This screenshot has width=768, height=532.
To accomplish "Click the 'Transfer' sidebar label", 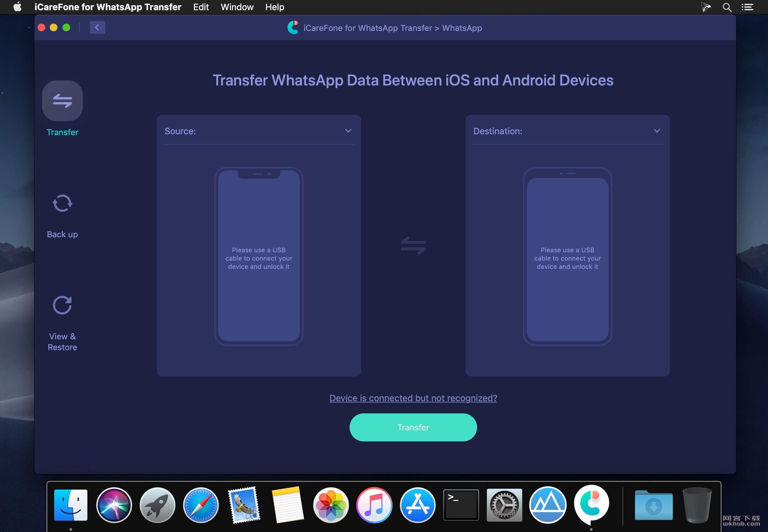I will pyautogui.click(x=62, y=132).
